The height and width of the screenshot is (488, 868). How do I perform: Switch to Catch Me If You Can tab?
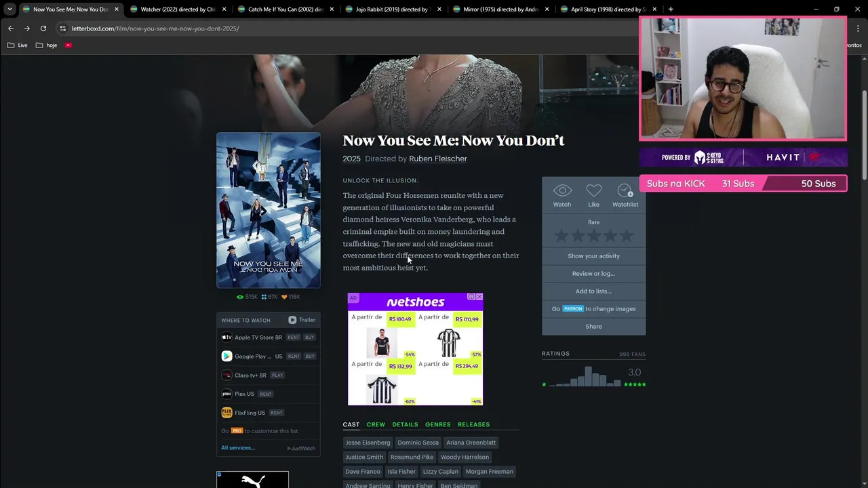[285, 9]
